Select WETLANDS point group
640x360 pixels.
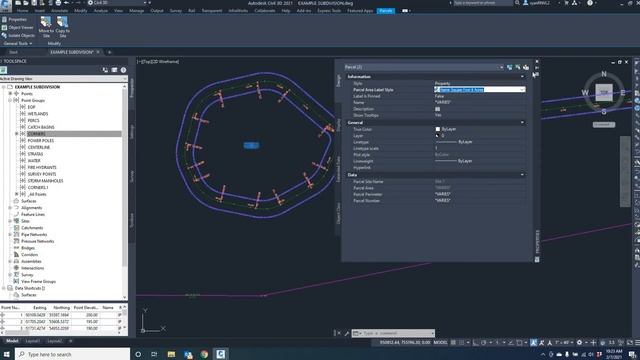coord(38,114)
